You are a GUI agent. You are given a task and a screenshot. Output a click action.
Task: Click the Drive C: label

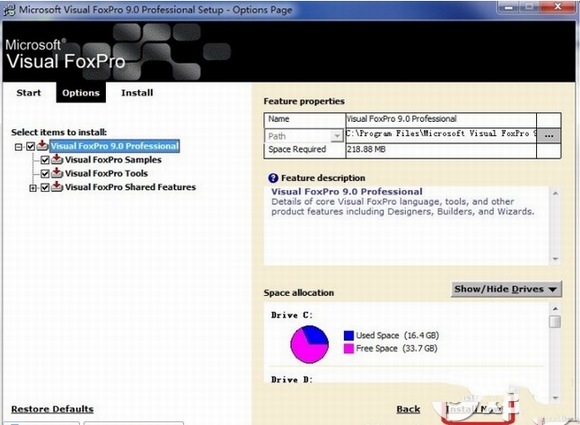pos(292,315)
